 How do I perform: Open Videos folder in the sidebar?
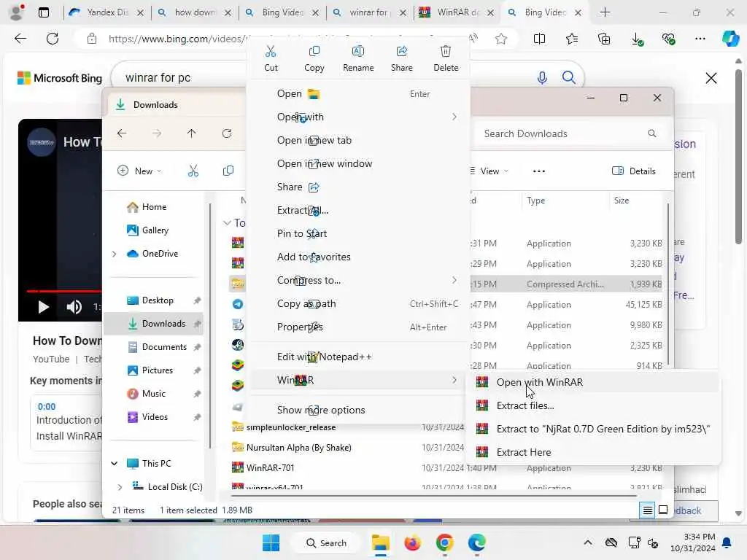pyautogui.click(x=155, y=416)
